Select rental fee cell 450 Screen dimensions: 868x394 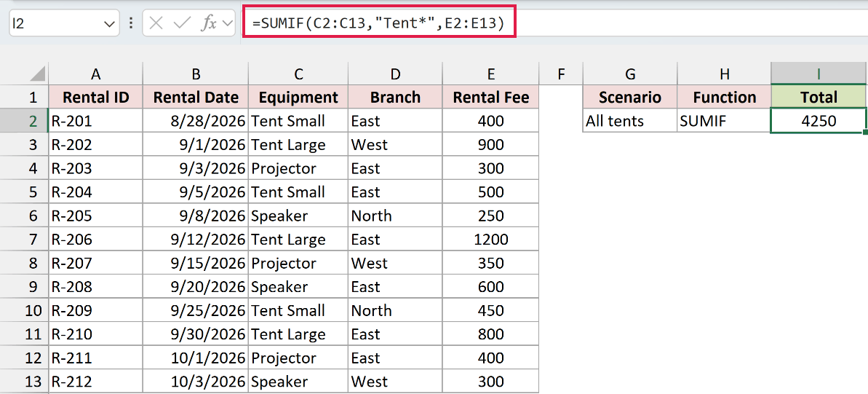click(x=490, y=310)
